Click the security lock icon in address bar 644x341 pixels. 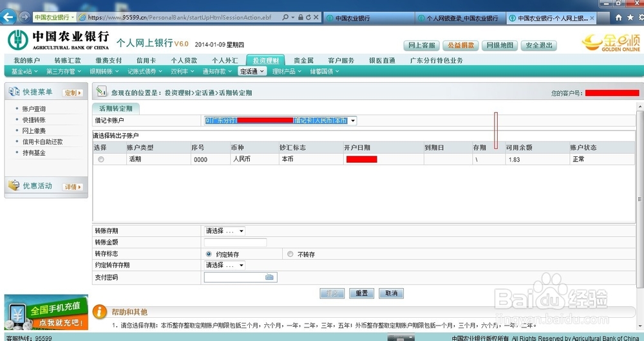point(301,17)
